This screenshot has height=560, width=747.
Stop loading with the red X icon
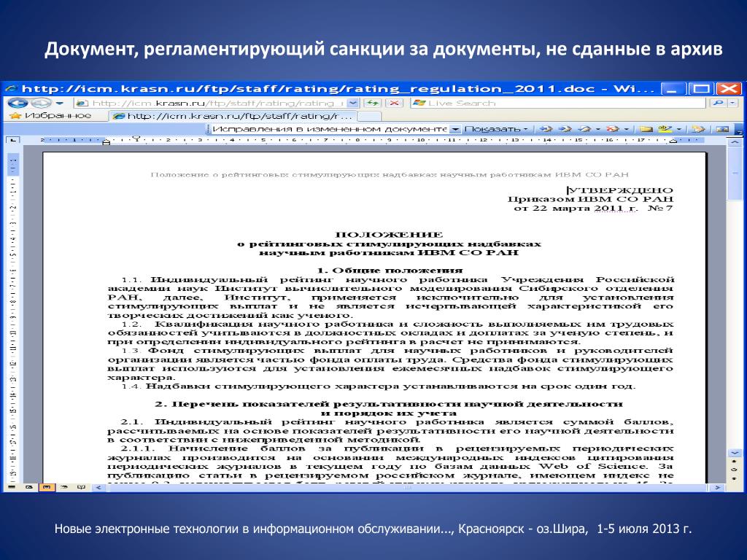pos(395,103)
